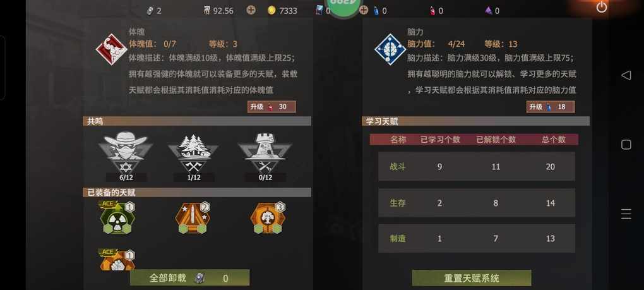Open the bullet talent badge numbered 2
Viewport: 644px width, 290px height.
193,218
